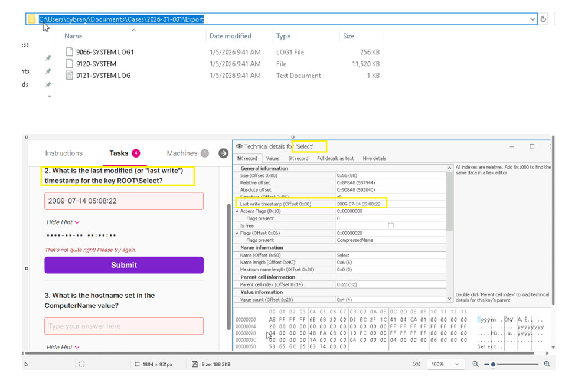Click the 9121-SYSTEM.LOG text document icon

tap(69, 76)
